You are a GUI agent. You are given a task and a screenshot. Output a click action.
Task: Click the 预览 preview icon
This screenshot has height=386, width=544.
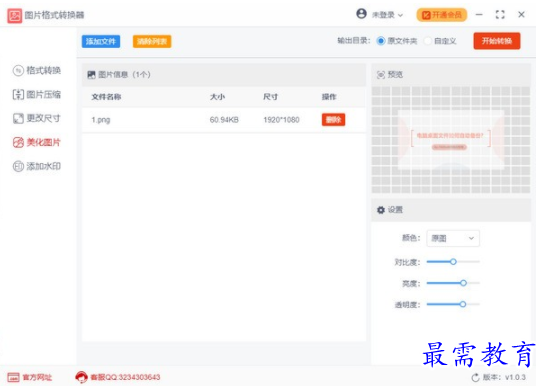[381, 75]
